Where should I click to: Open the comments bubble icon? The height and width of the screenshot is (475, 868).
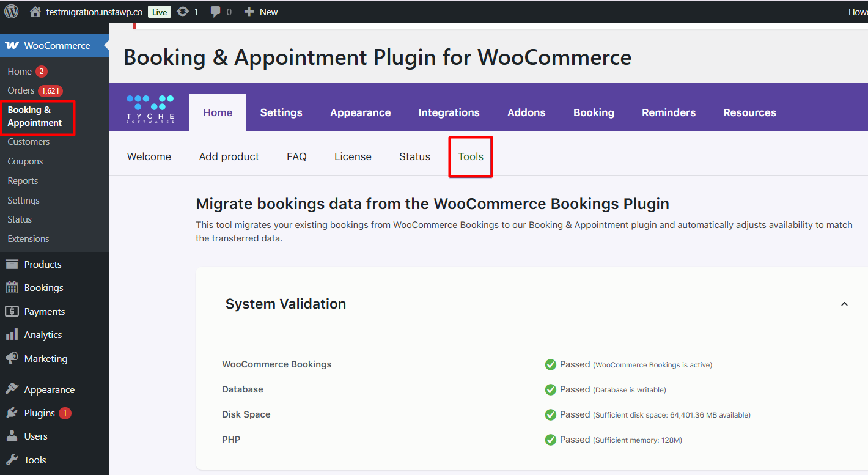tap(215, 12)
